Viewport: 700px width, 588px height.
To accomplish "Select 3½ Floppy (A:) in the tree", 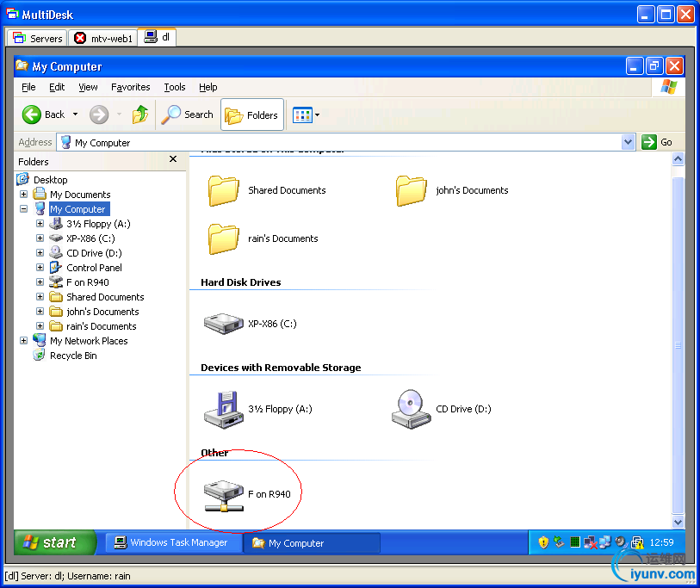I will [x=98, y=224].
